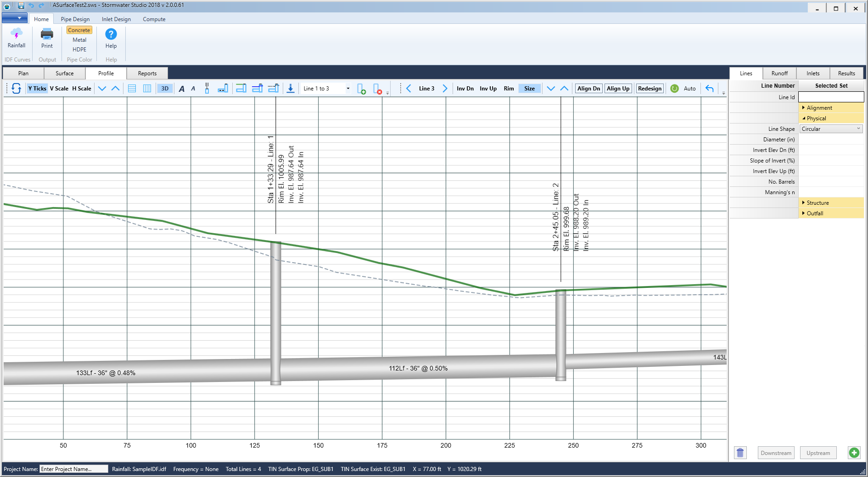This screenshot has width=868, height=477.
Task: Click the blue undo arrow icon
Action: [x=710, y=89]
